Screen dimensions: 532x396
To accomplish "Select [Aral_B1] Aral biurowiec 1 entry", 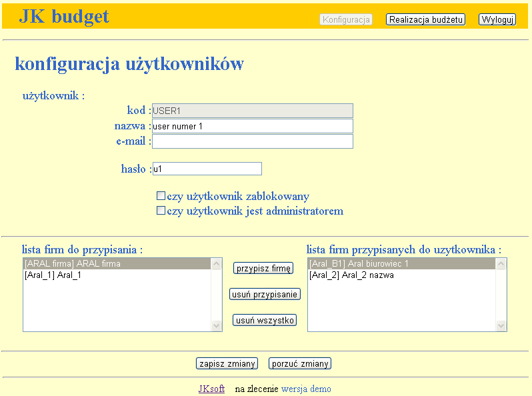I will click(400, 264).
